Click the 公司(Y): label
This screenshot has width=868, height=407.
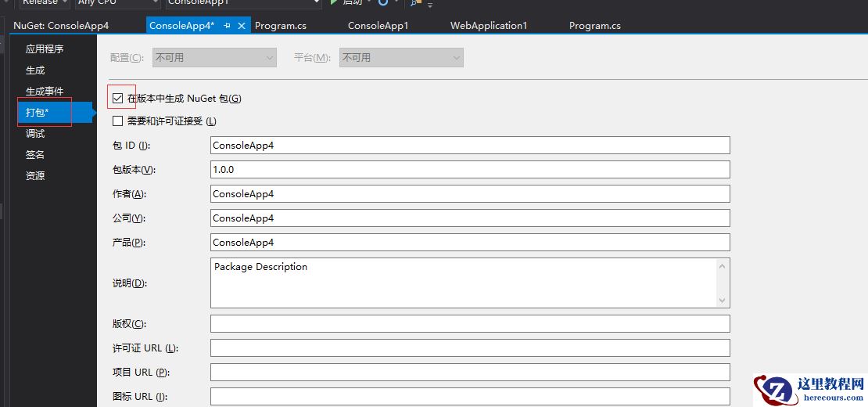point(129,218)
